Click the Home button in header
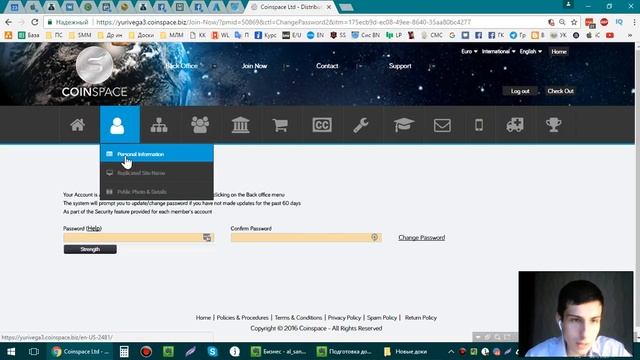The image size is (640, 360). pos(559,51)
